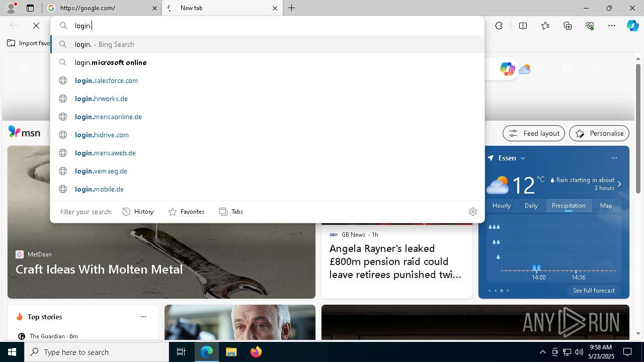Click the address bar containing 'login.'
This screenshot has height=362, width=644.
(268, 26)
